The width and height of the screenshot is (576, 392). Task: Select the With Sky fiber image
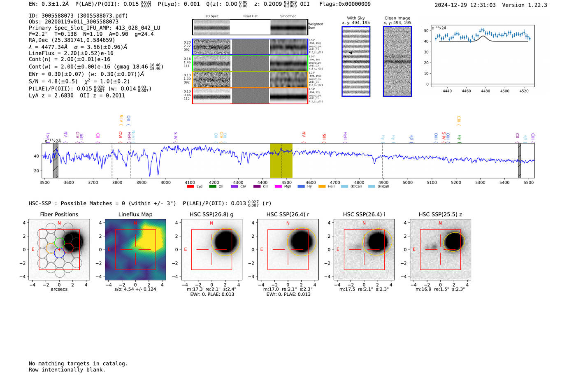click(x=356, y=61)
